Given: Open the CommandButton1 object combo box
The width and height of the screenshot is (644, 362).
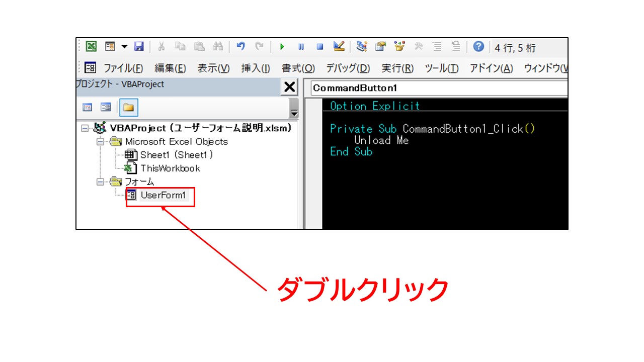Looking at the screenshot, I should click(439, 88).
